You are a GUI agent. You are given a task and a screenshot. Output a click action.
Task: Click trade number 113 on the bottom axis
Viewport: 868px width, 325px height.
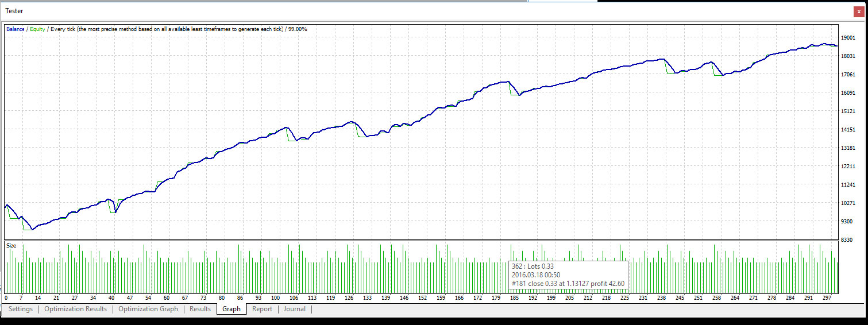pos(312,298)
